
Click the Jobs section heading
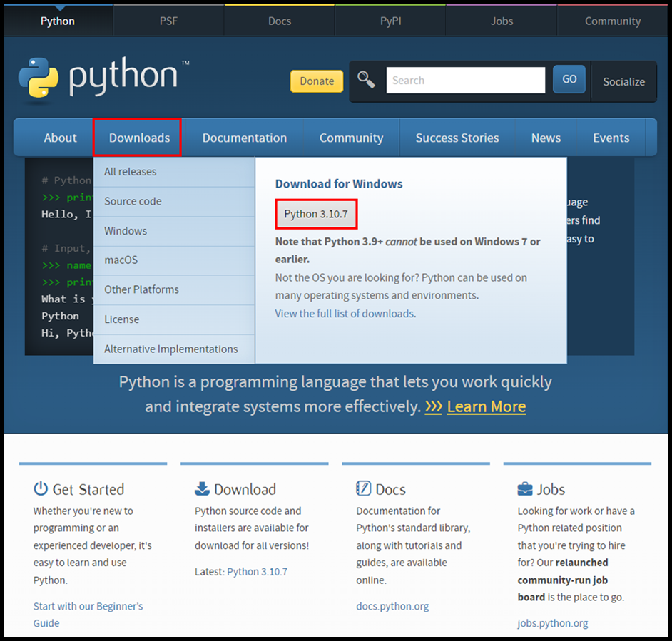[x=551, y=489]
